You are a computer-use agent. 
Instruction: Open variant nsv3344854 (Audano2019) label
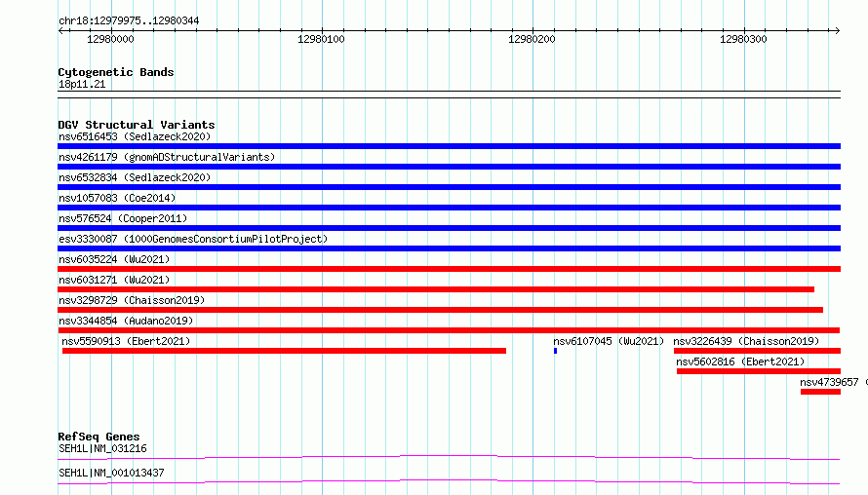click(126, 321)
